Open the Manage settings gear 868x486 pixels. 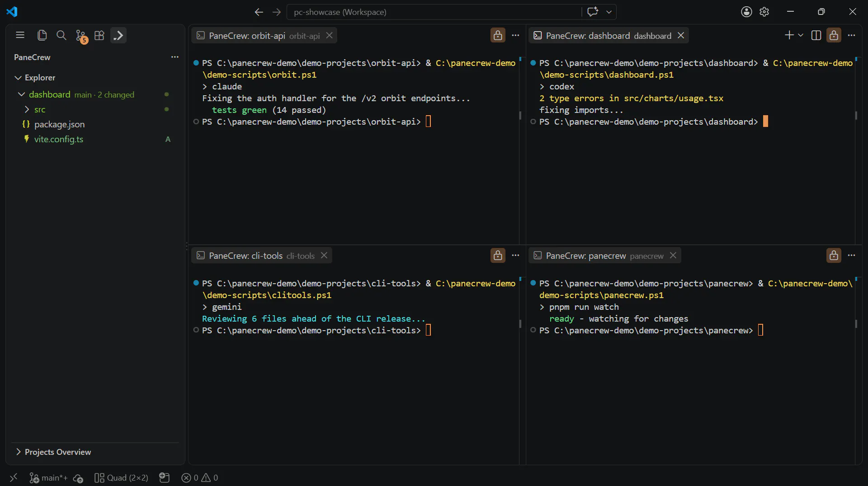[x=764, y=12]
